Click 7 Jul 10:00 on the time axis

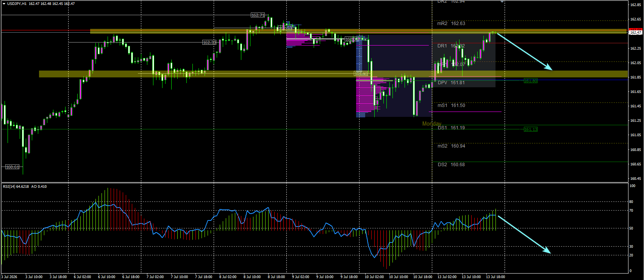click(x=180, y=277)
